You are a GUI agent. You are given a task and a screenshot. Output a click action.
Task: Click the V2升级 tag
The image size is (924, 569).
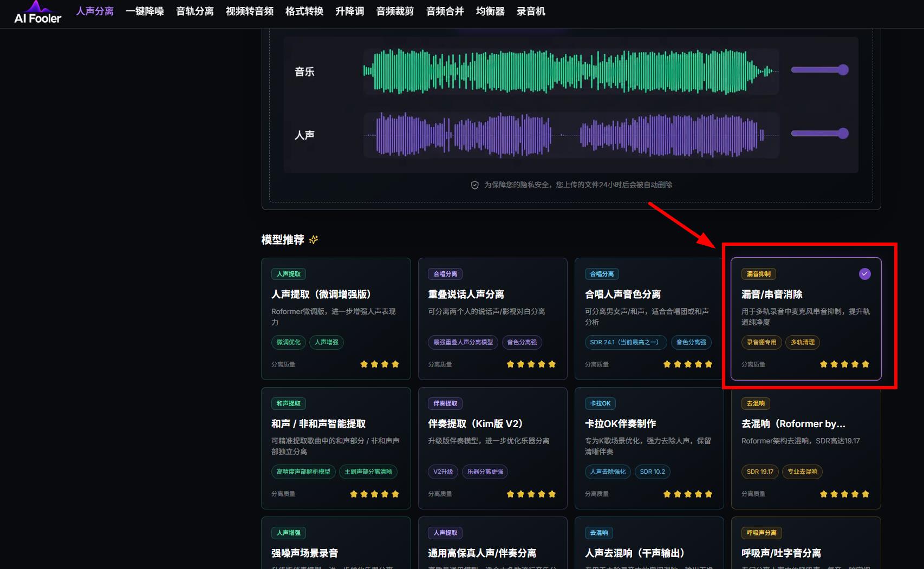[x=443, y=472]
